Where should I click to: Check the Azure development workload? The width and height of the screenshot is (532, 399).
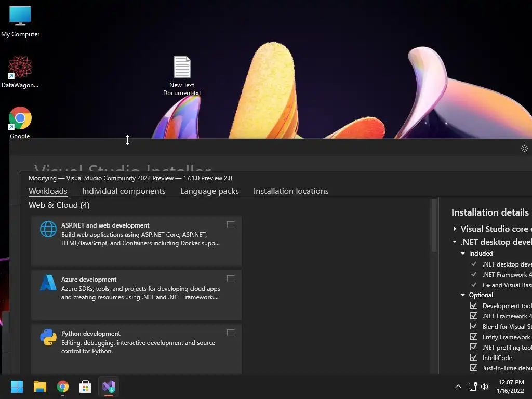pos(231,278)
